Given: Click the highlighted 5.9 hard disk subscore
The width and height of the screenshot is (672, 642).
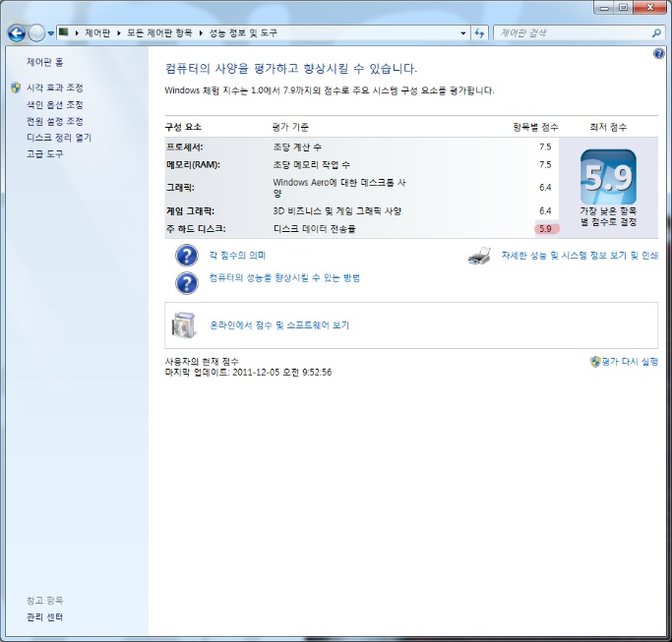Looking at the screenshot, I should [546, 229].
